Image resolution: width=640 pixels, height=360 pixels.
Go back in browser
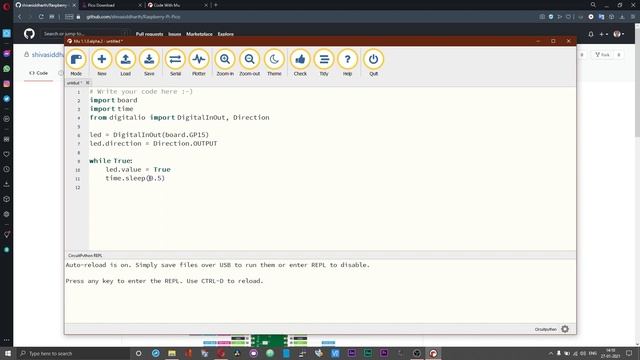pyautogui.click(x=20, y=17)
